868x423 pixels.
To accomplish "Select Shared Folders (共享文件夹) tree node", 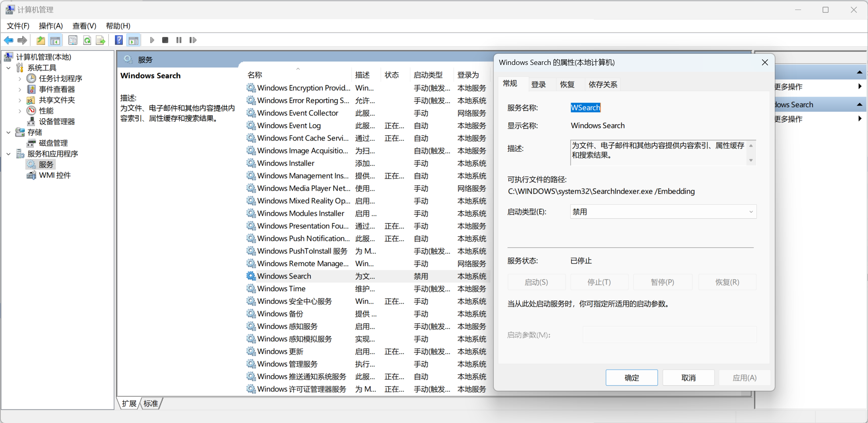I will click(57, 100).
